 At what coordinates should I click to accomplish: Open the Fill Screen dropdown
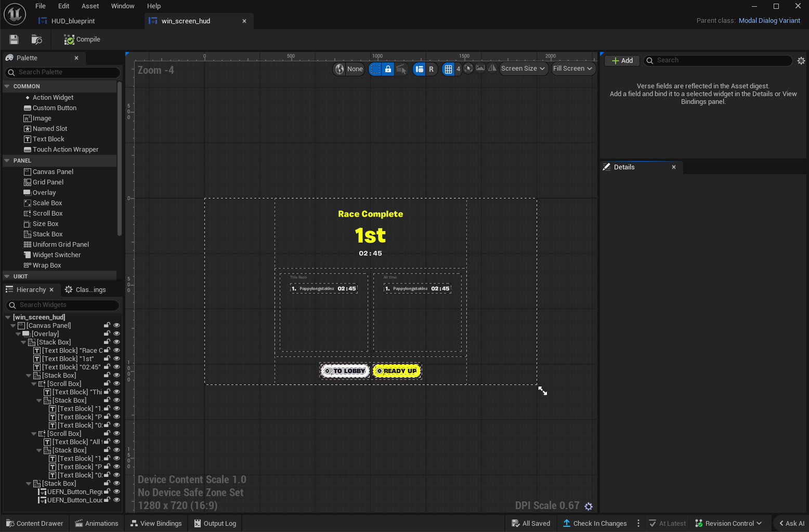tap(572, 68)
